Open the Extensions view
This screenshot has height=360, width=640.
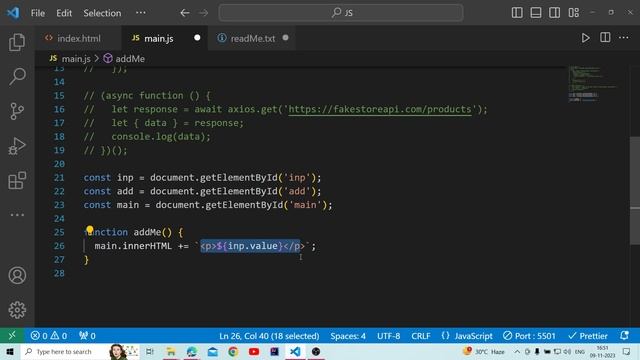coord(17,180)
